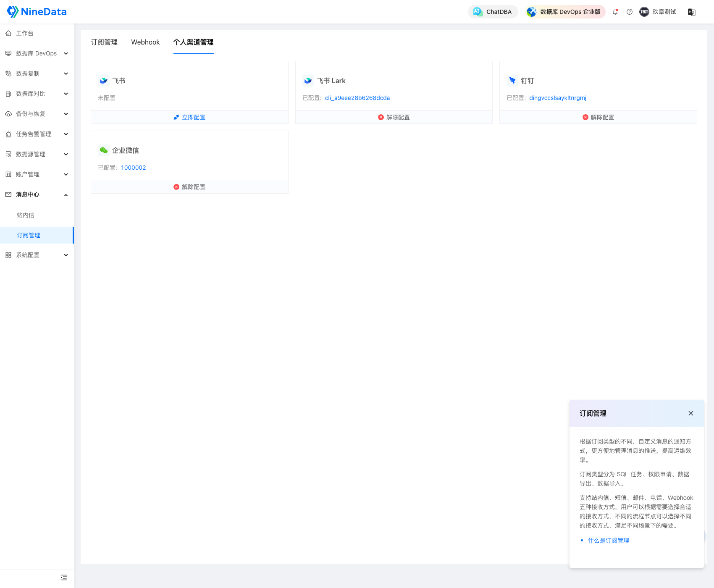
Task: Click the 企业微信 configured ID 1000002
Action: click(x=133, y=168)
